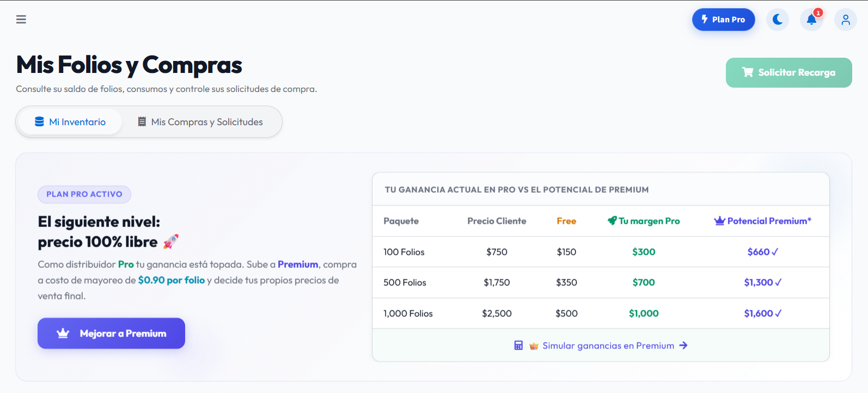Image resolution: width=868 pixels, height=393 pixels.
Task: Click the $1,300 Premium potential value
Action: pos(762,283)
